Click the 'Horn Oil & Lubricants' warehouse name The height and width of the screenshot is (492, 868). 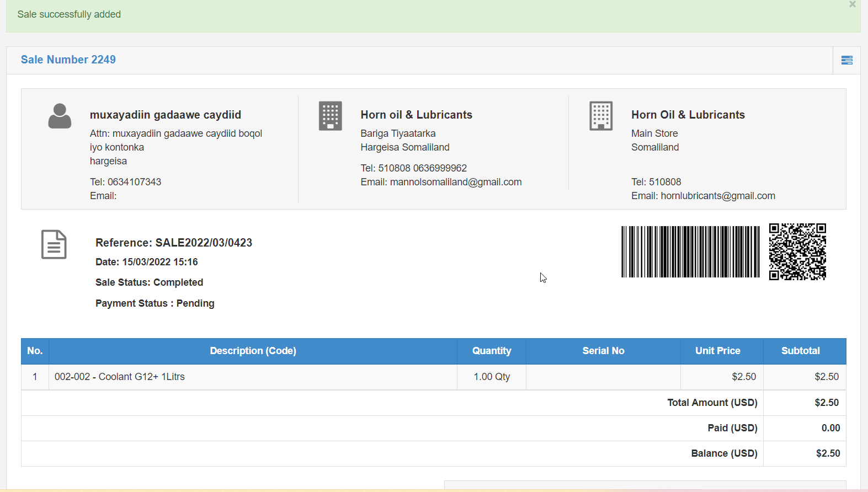coord(688,115)
